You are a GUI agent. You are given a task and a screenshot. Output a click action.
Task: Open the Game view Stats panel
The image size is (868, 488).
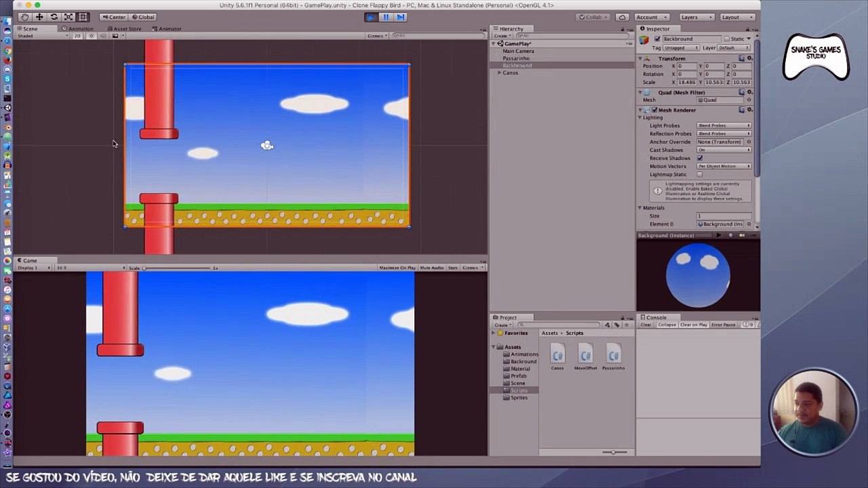452,268
